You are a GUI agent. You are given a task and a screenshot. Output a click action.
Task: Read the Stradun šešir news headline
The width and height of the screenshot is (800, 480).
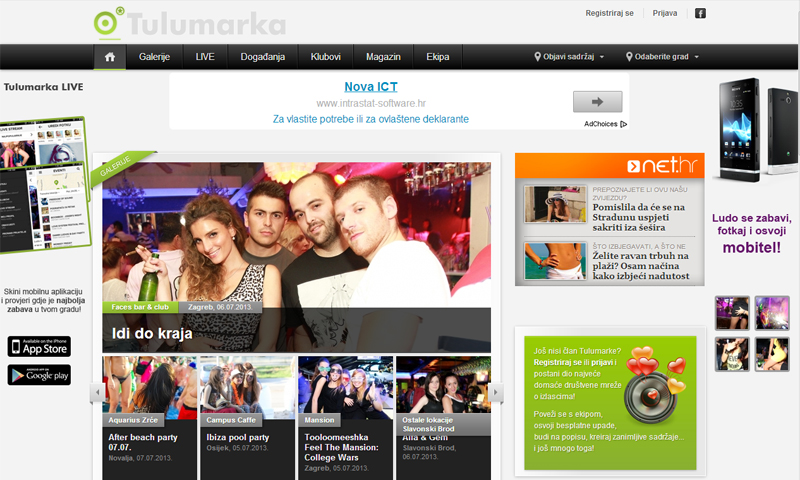pos(639,217)
